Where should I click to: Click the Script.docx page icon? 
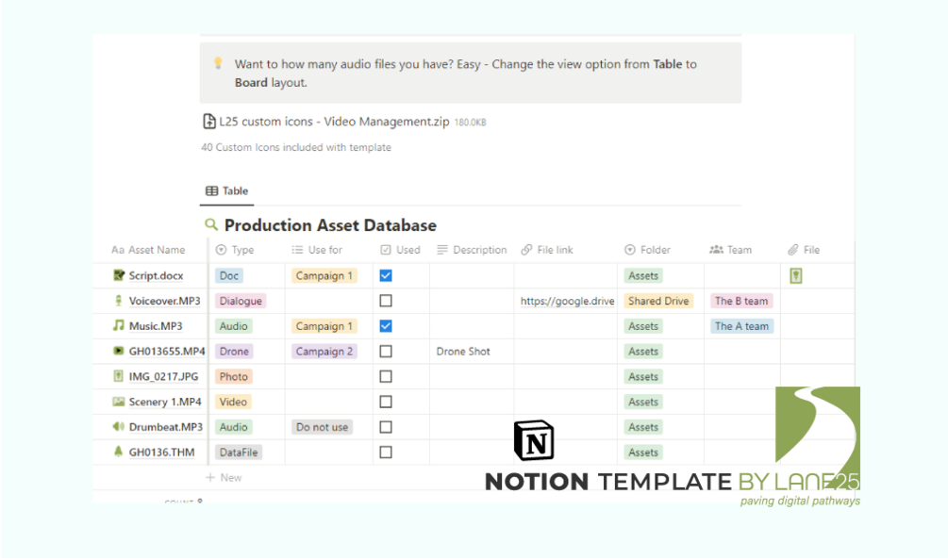coord(119,275)
